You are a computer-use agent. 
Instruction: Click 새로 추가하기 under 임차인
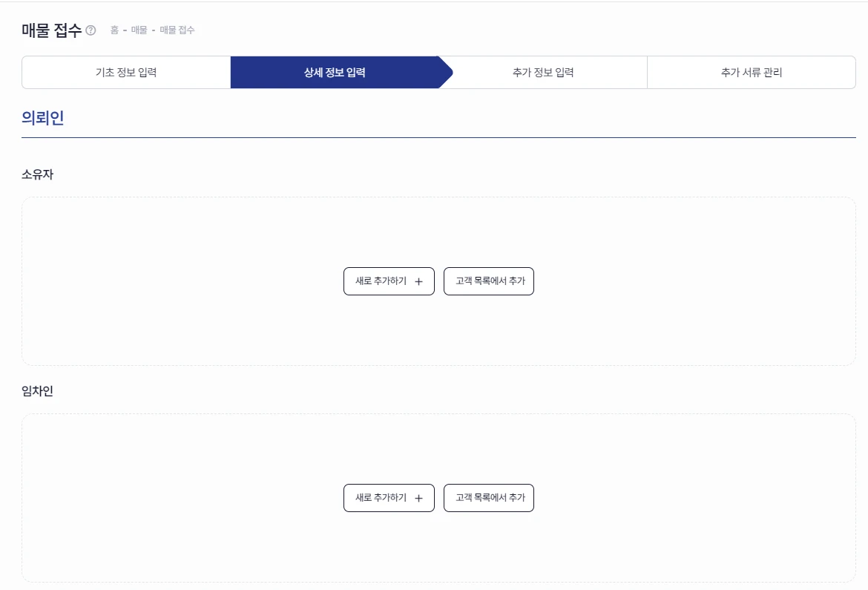tap(389, 498)
